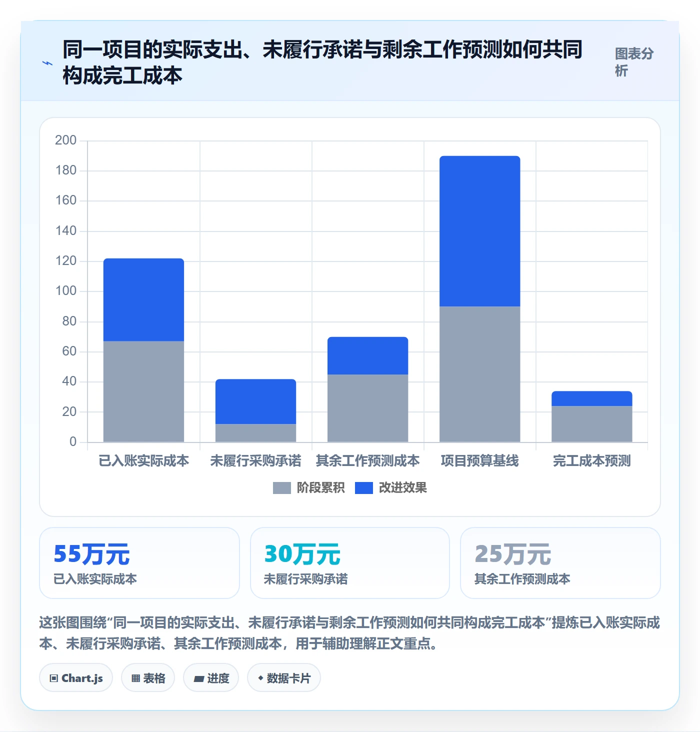Click the 100 y-axis value
The image size is (700, 732).
click(x=65, y=291)
